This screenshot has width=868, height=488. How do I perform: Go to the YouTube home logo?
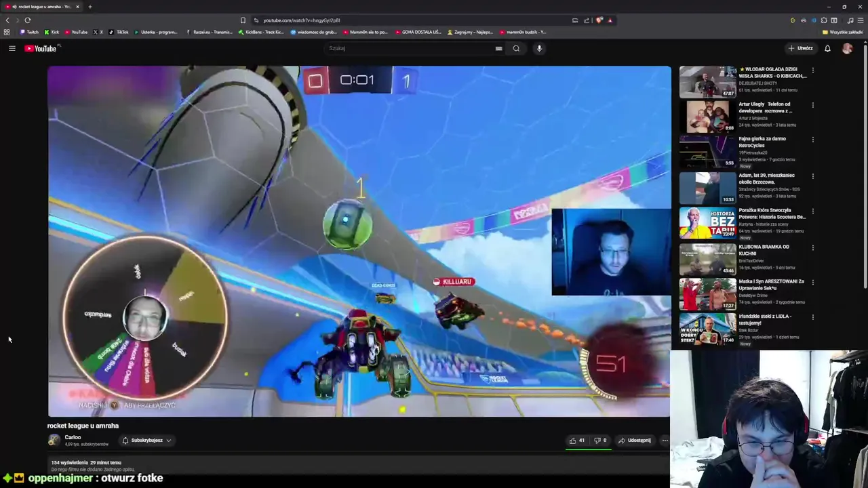(42, 48)
